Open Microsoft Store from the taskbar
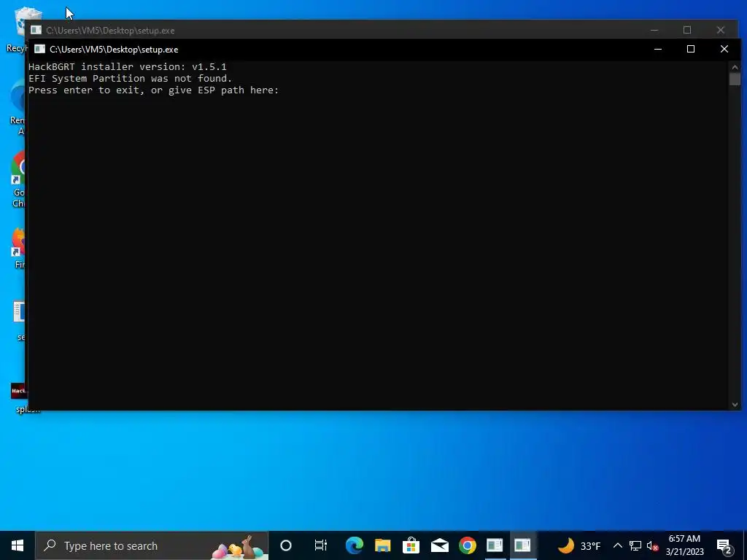The height and width of the screenshot is (560, 747). pos(411,545)
